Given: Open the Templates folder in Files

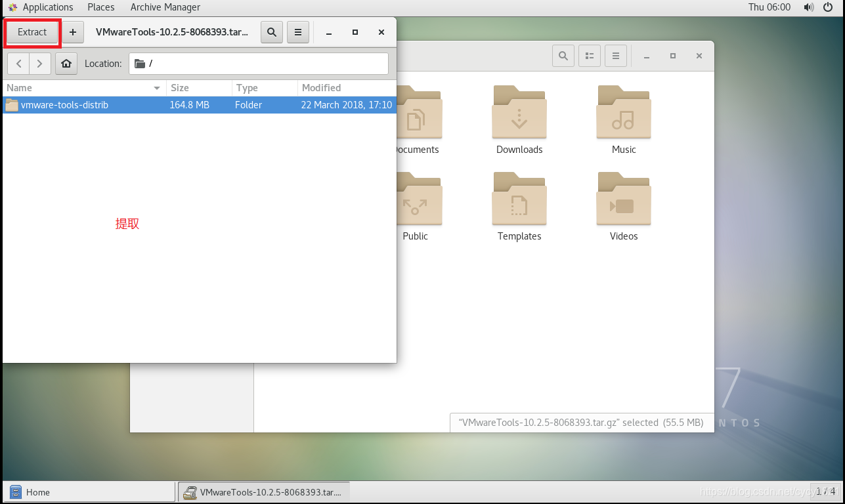Looking at the screenshot, I should tap(519, 207).
